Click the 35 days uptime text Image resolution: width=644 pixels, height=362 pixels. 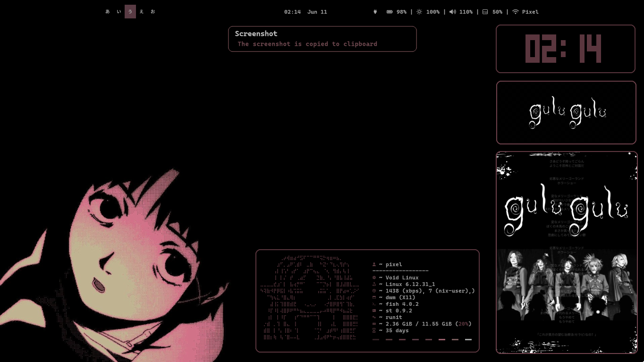point(397,331)
